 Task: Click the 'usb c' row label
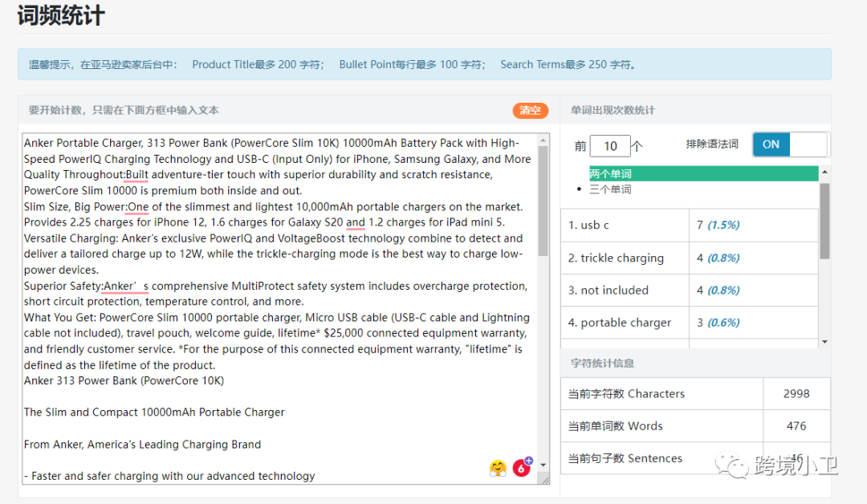tap(589, 225)
